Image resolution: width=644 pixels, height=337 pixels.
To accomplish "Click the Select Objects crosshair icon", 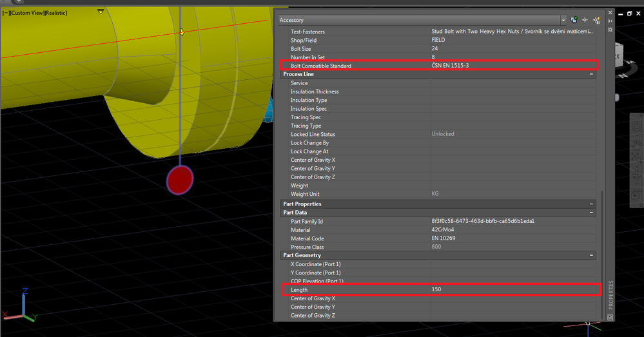I will point(585,20).
